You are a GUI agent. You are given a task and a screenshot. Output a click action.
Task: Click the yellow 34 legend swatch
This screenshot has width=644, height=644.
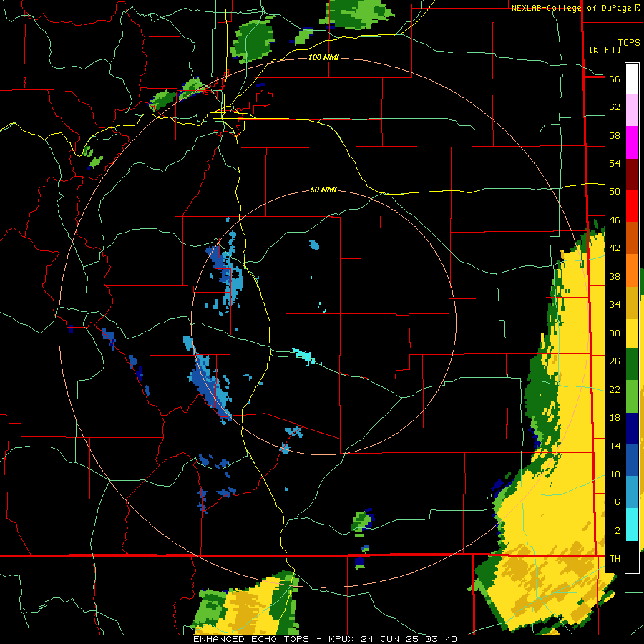click(632, 333)
